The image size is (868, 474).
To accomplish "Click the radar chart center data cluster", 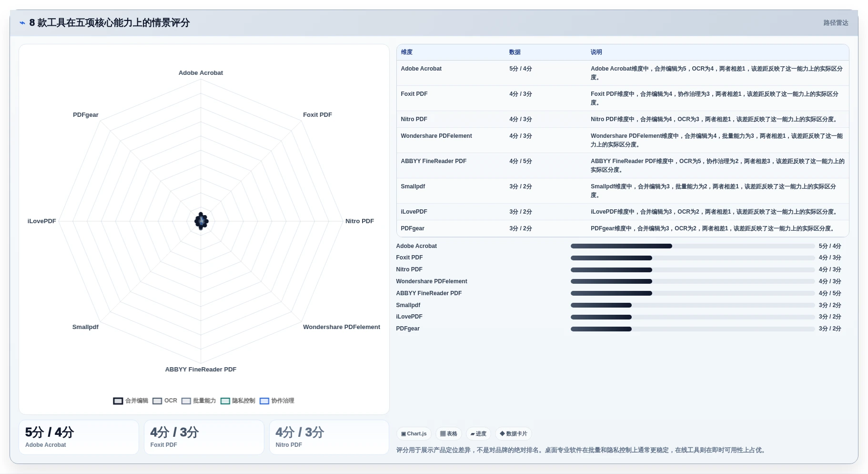I will [201, 221].
